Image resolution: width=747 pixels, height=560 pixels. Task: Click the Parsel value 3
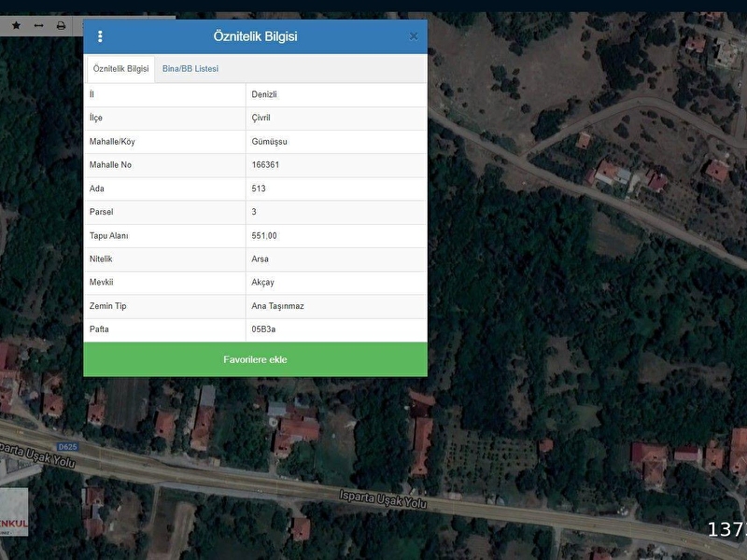coord(254,212)
